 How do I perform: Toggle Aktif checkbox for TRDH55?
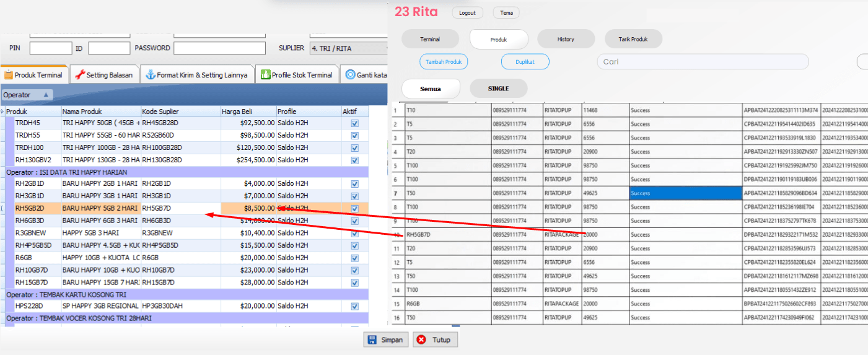(354, 136)
